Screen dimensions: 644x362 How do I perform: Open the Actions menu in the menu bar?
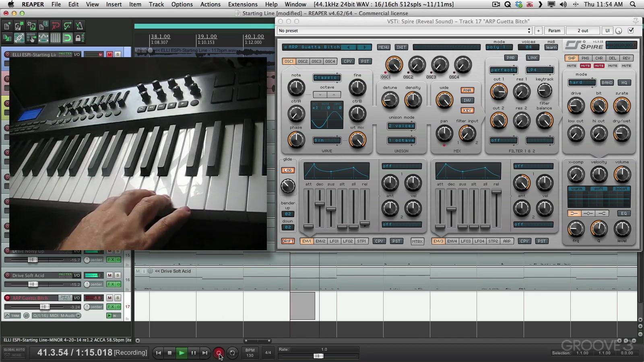tap(210, 4)
